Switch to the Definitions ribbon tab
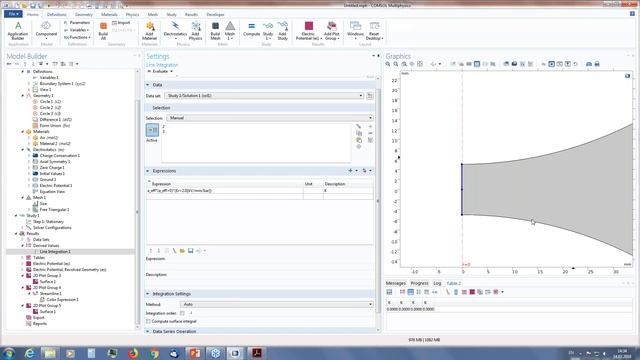 pyautogui.click(x=56, y=14)
